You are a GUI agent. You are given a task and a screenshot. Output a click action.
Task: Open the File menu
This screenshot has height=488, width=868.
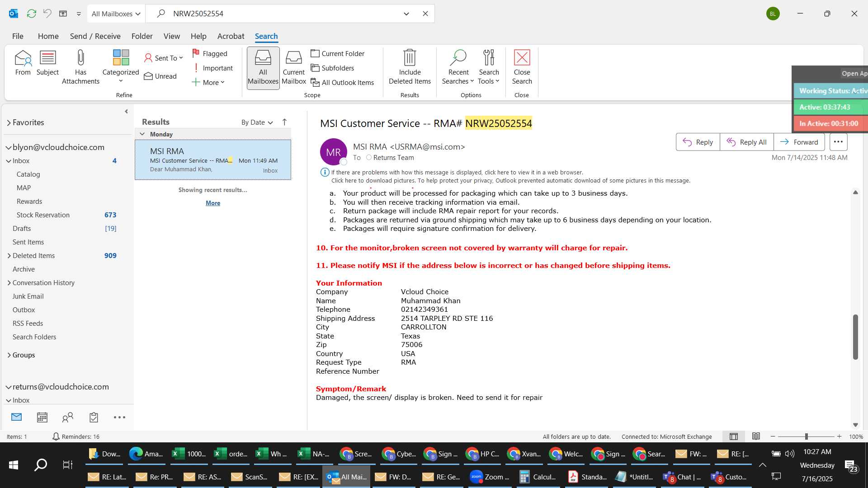(18, 36)
